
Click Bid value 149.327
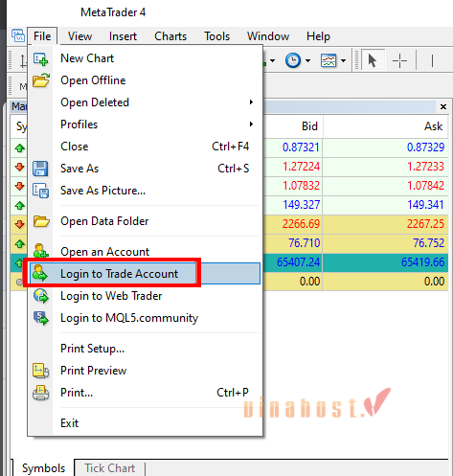[301, 205]
